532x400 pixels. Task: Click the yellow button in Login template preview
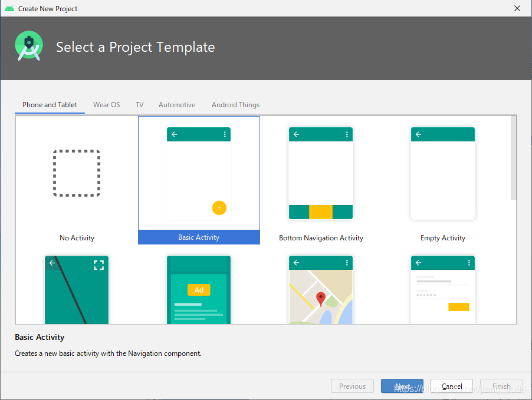[x=459, y=307]
